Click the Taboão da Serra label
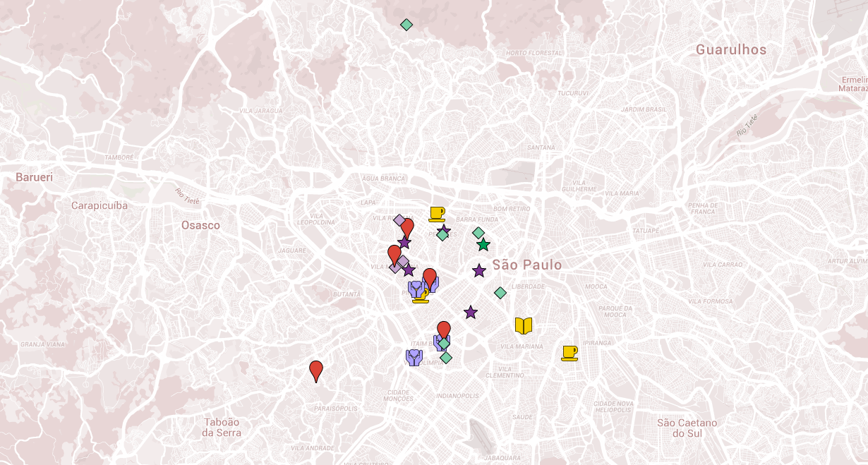 point(221,427)
